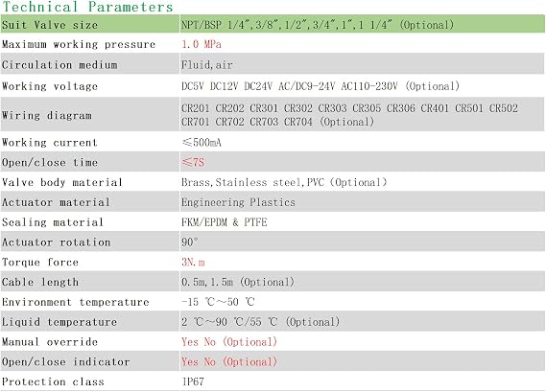Select the 'Environment temperature' label
Viewport: 546px width, 392px height.
click(x=76, y=302)
